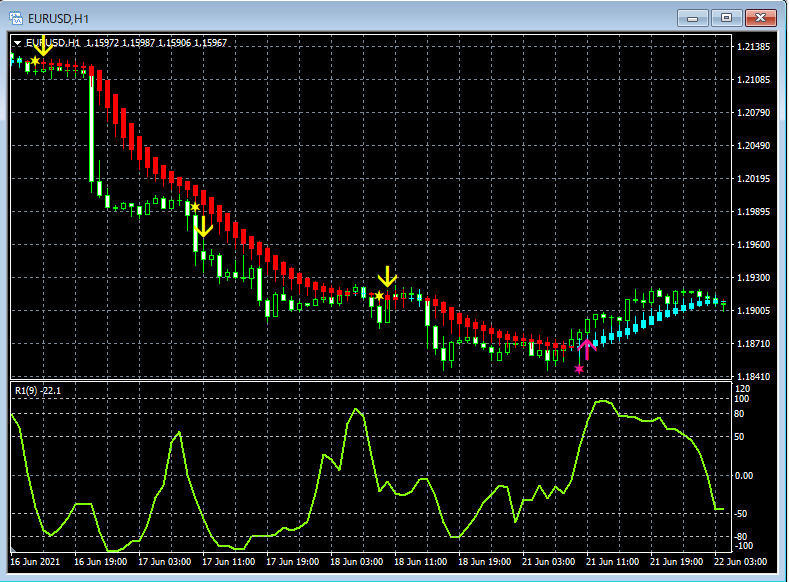Click the 16 Jun 2021 date label
Screen dimensions: 789x582
pyautogui.click(x=35, y=561)
